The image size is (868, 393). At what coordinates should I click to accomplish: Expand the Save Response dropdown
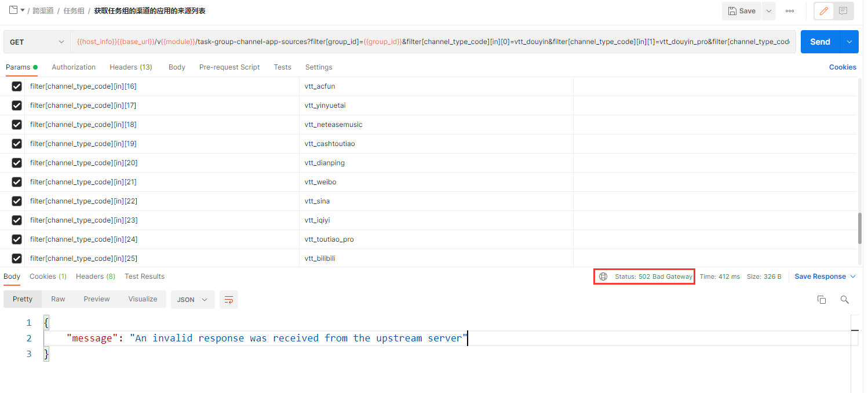pyautogui.click(x=853, y=276)
